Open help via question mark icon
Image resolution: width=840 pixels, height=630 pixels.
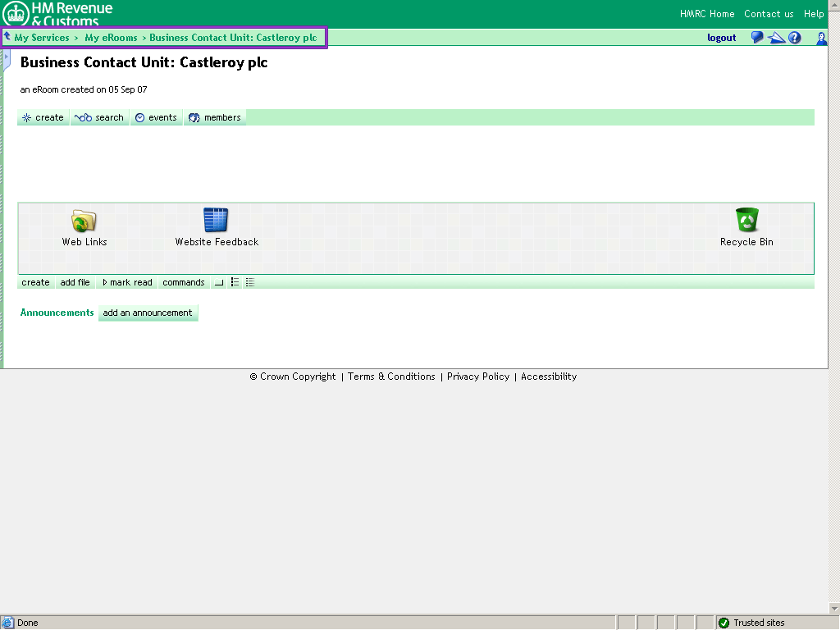[x=795, y=38]
